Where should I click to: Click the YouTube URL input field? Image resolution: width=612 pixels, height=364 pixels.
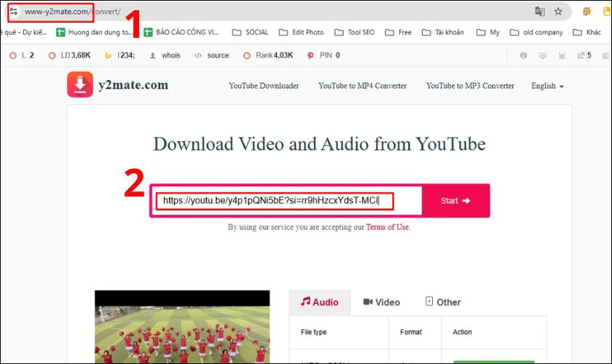286,200
